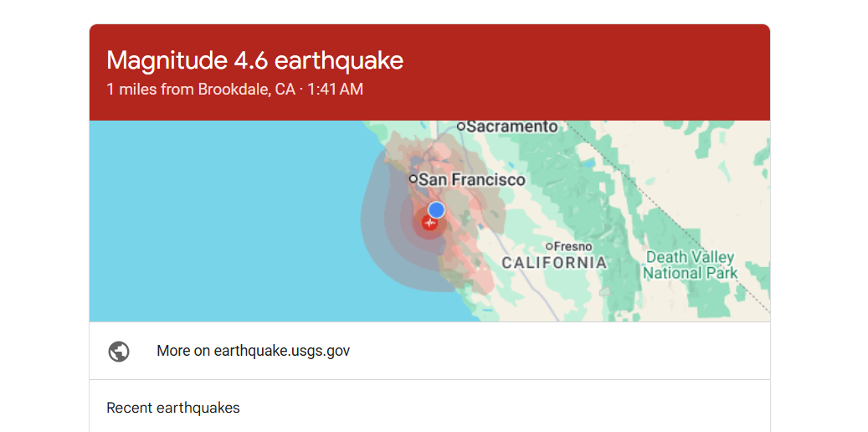Open More on earthquake.usgs.gov link
Image resolution: width=868 pixels, height=432 pixels.
click(x=253, y=352)
